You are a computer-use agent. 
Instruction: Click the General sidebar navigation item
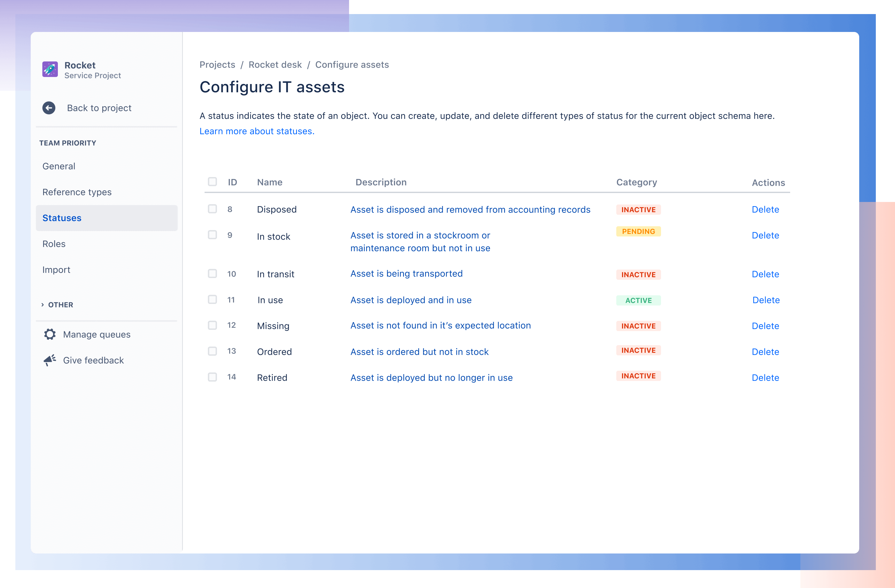pos(58,166)
